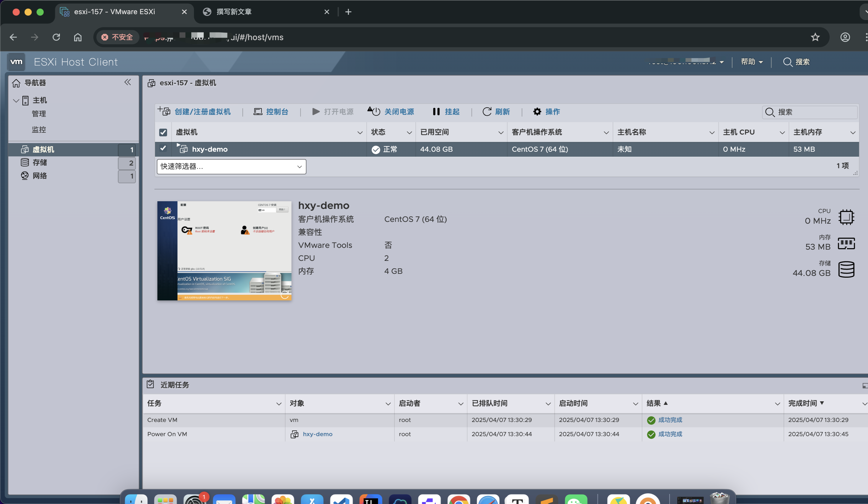868x504 pixels.
Task: Sort tasks by 完成时间 column
Action: (x=802, y=403)
